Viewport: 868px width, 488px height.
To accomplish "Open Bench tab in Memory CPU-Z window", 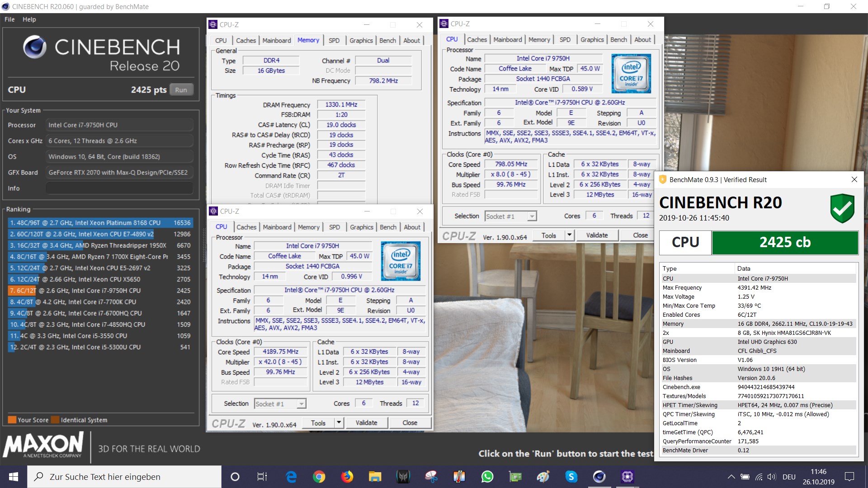I will pyautogui.click(x=387, y=40).
